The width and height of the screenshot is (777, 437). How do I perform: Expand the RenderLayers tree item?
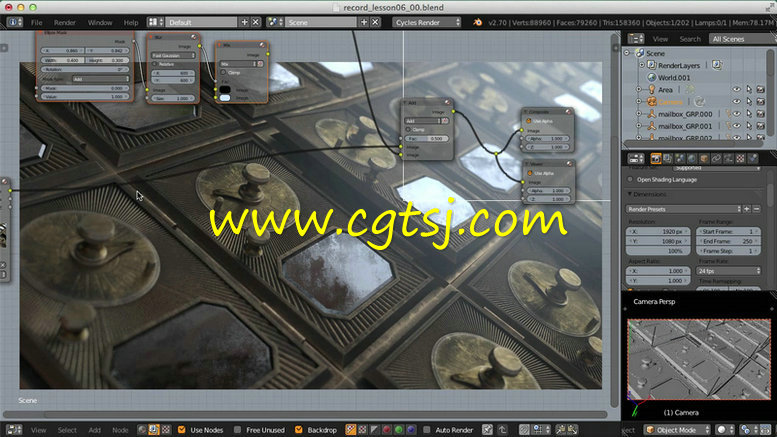click(641, 65)
